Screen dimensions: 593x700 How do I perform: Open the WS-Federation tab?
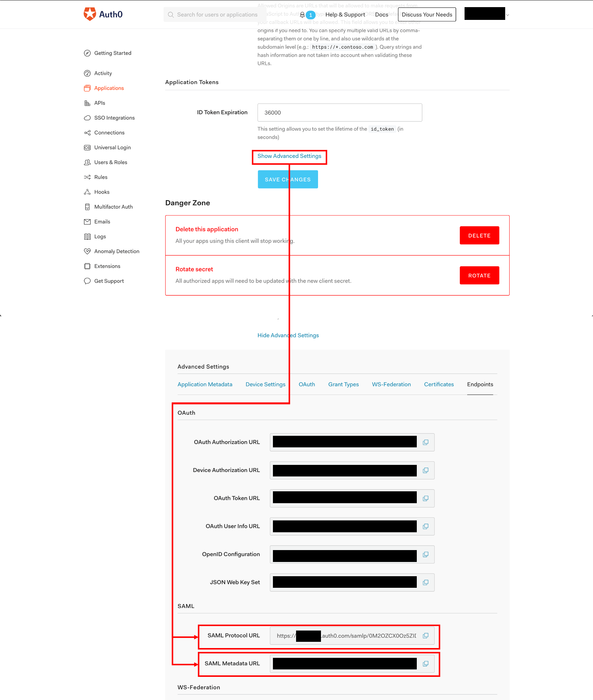point(391,384)
